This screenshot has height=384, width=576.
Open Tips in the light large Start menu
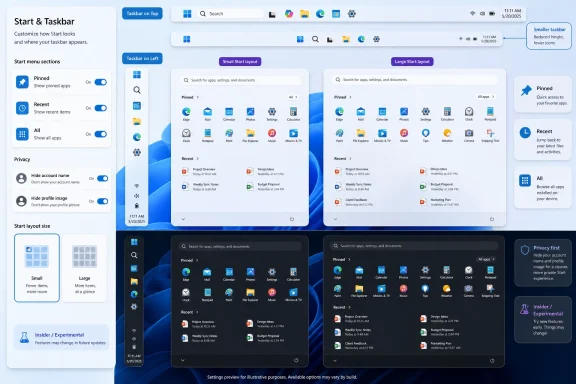(x=425, y=135)
